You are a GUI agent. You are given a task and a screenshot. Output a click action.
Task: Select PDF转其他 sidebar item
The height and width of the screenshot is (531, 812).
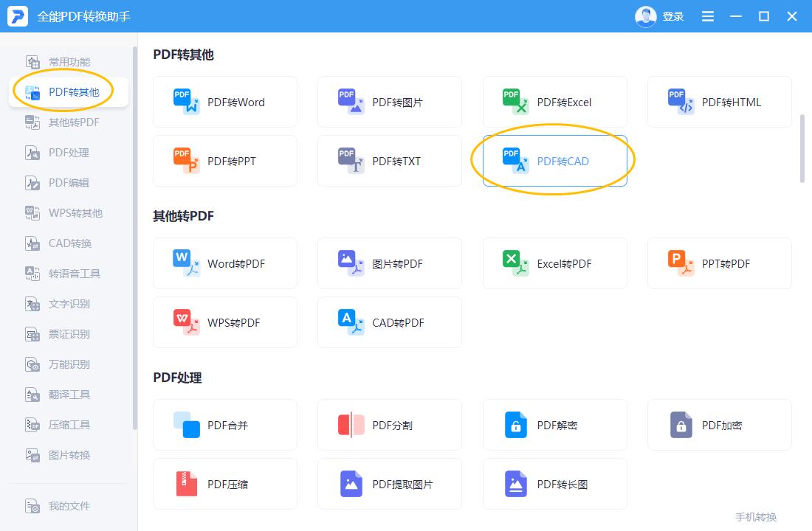[x=69, y=92]
